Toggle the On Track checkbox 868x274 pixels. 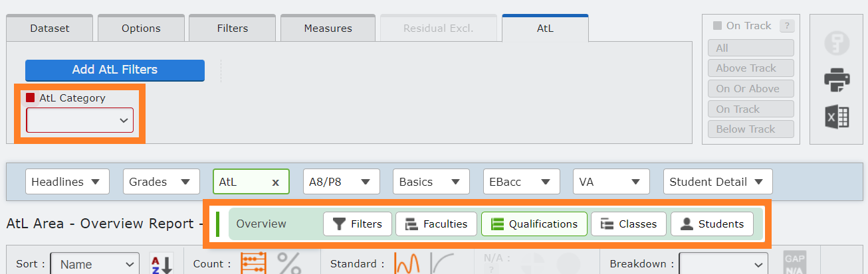pyautogui.click(x=717, y=26)
